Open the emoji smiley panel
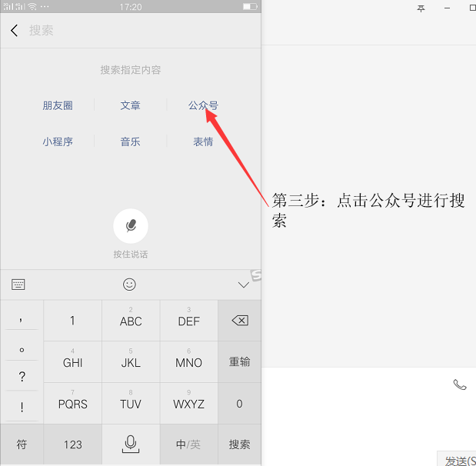The height and width of the screenshot is (466, 476). (x=129, y=285)
